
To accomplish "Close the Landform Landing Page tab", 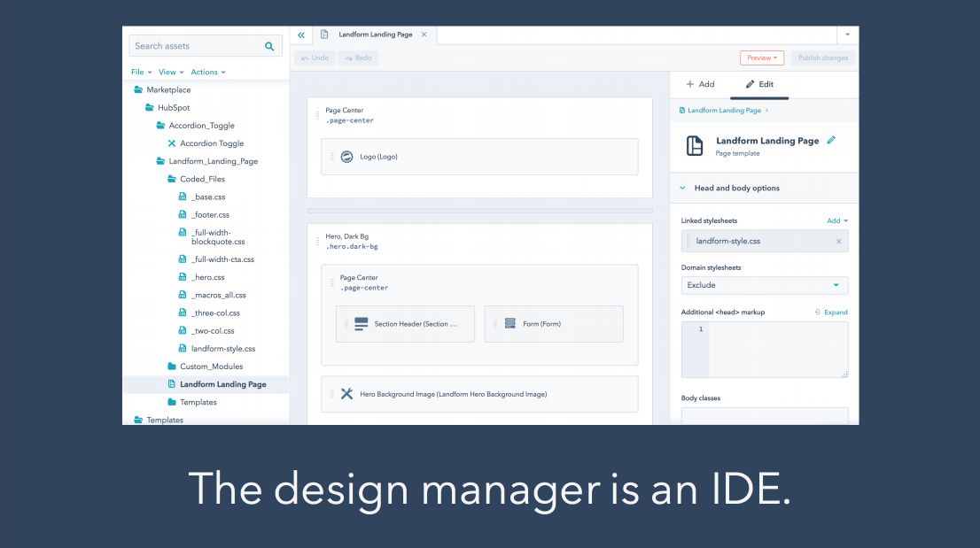I will 424,35.
